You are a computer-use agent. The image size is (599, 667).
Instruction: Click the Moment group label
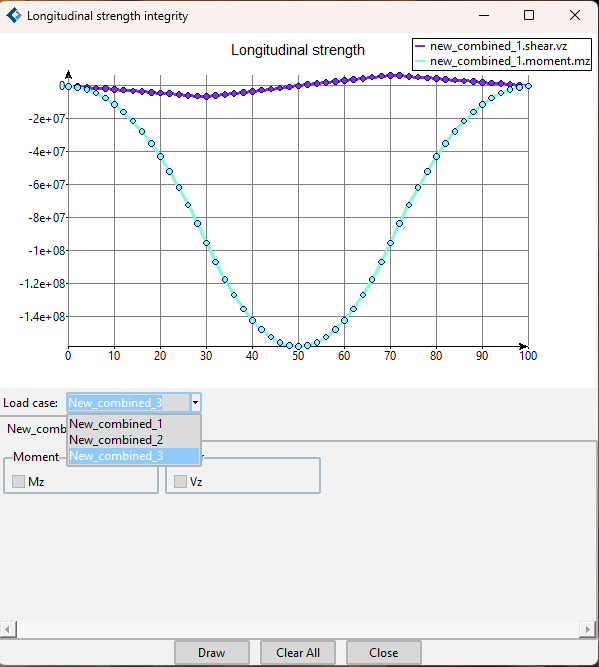(x=36, y=457)
